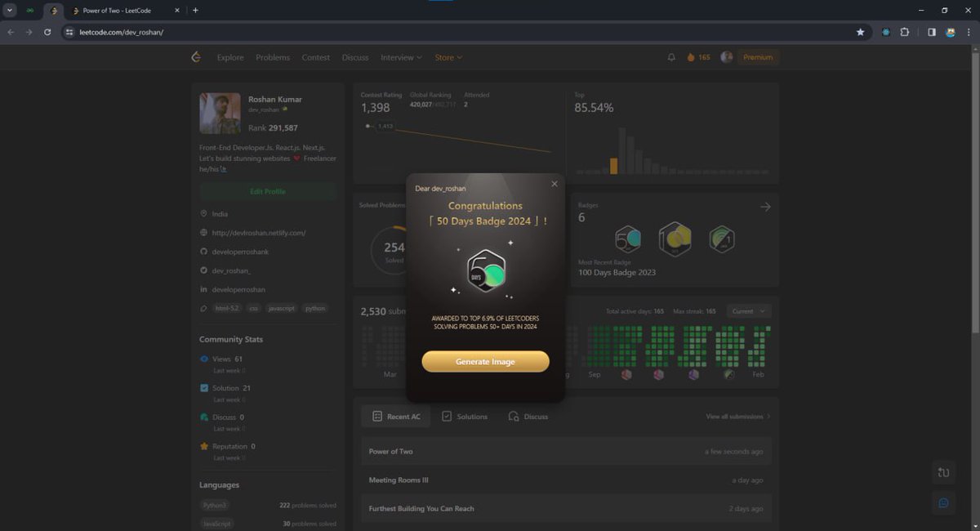Toggle the browser side panel icon
This screenshot has height=531, width=980.
point(931,32)
